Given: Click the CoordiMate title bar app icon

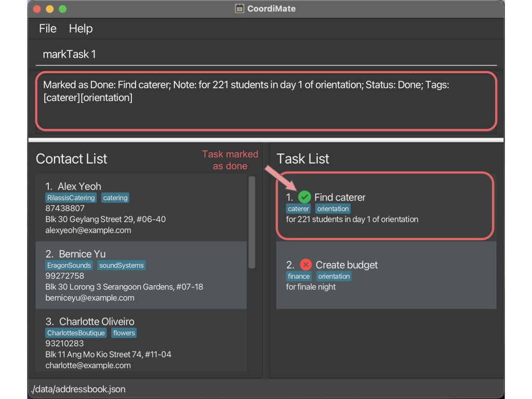Looking at the screenshot, I should coord(240,9).
